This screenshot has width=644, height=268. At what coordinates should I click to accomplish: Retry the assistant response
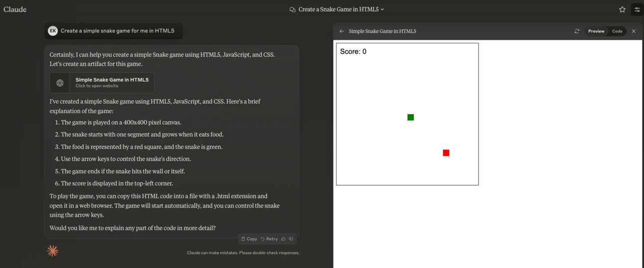[x=269, y=239]
